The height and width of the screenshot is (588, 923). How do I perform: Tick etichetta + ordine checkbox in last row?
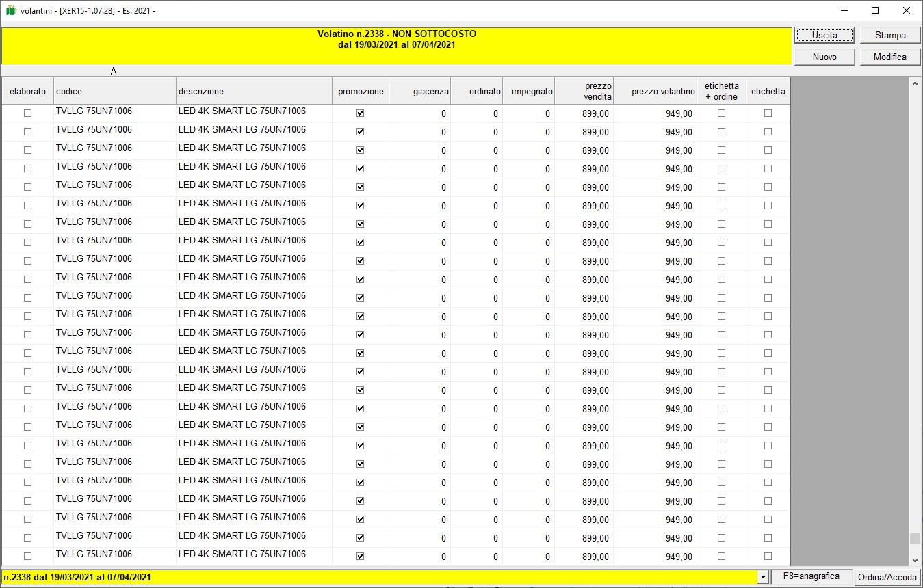point(721,557)
